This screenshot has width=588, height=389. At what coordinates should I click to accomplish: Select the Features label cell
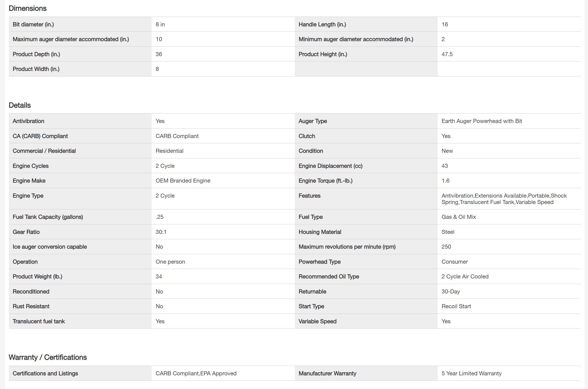tap(310, 196)
